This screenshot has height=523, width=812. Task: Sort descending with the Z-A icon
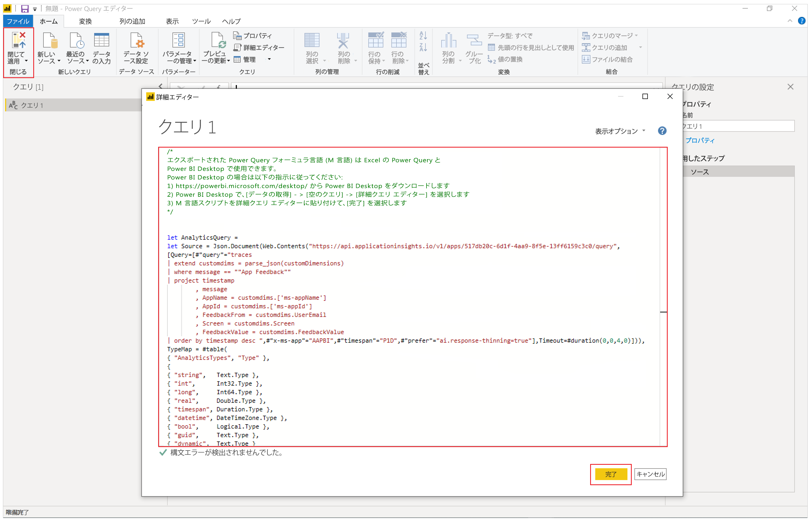tap(423, 47)
